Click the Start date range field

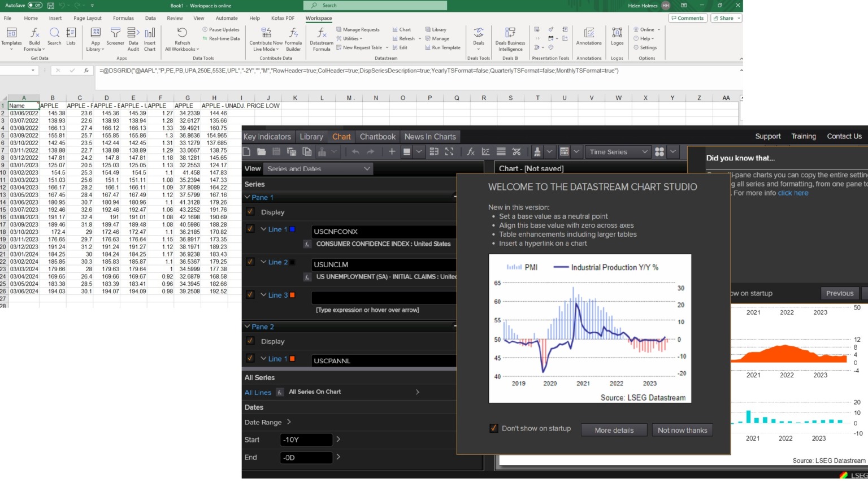[306, 440]
